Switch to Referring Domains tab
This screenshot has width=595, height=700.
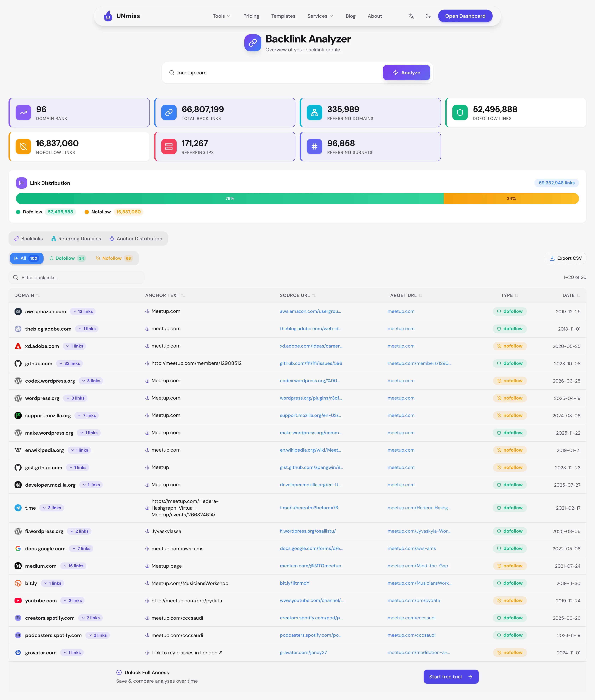[76, 239]
